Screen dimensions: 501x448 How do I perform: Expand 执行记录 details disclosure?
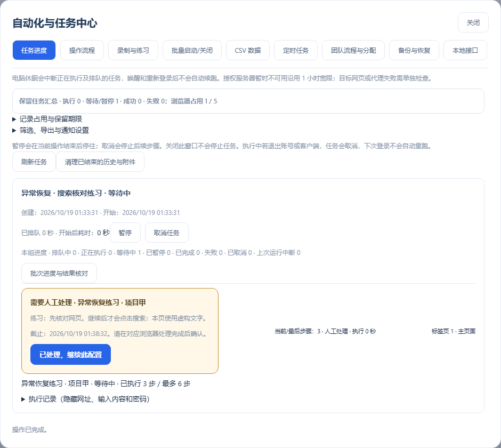tap(85, 399)
